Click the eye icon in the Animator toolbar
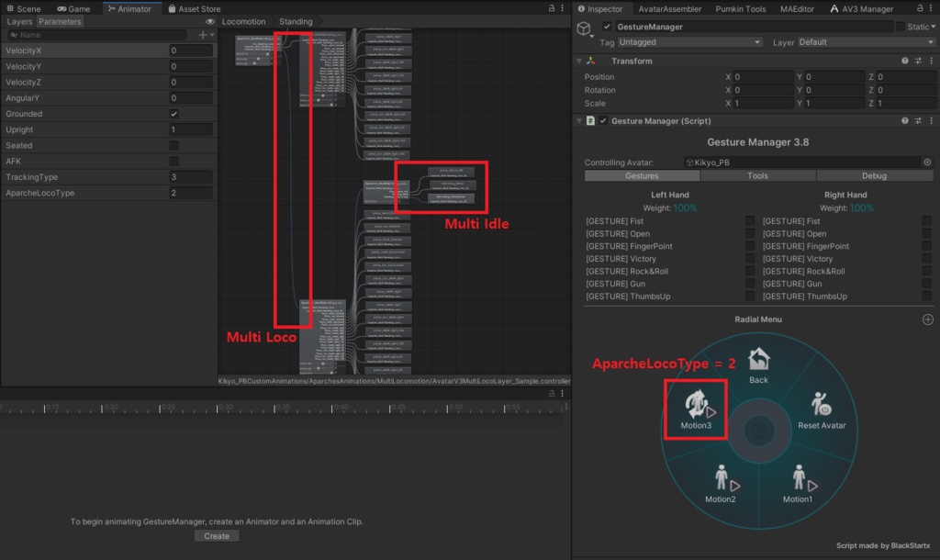The height and width of the screenshot is (560, 940). coord(209,21)
